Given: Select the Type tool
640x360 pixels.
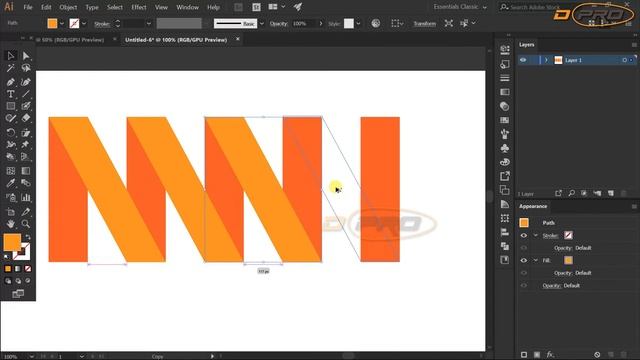Looking at the screenshot, I should point(11,94).
